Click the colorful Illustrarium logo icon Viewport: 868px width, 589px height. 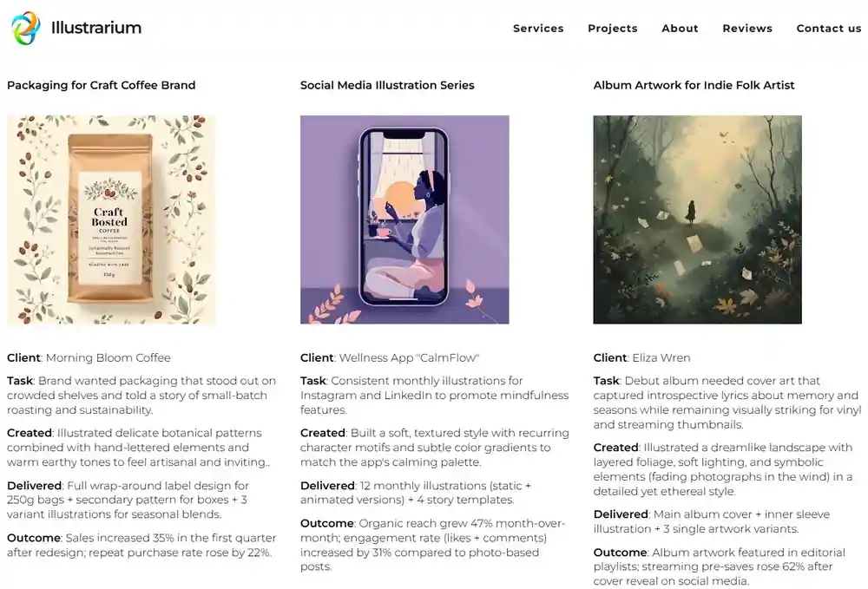(x=25, y=28)
